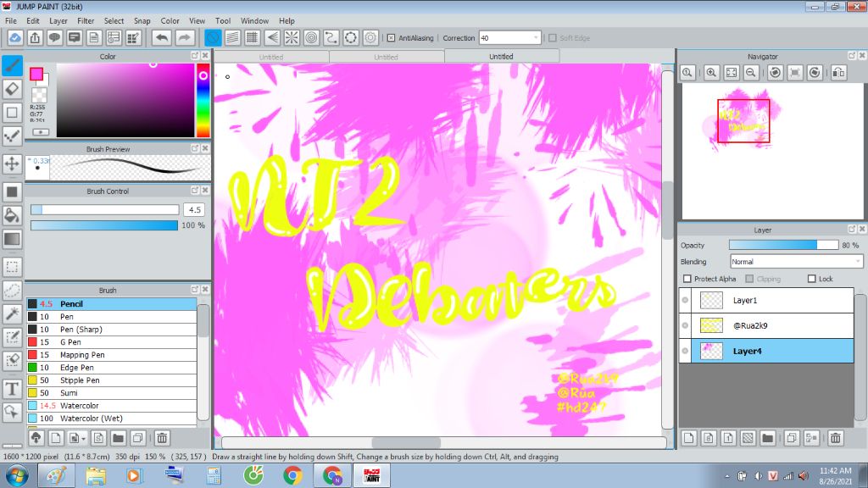Viewport: 868px width, 488px height.
Task: Select the G Pen brush
Action: pos(111,342)
